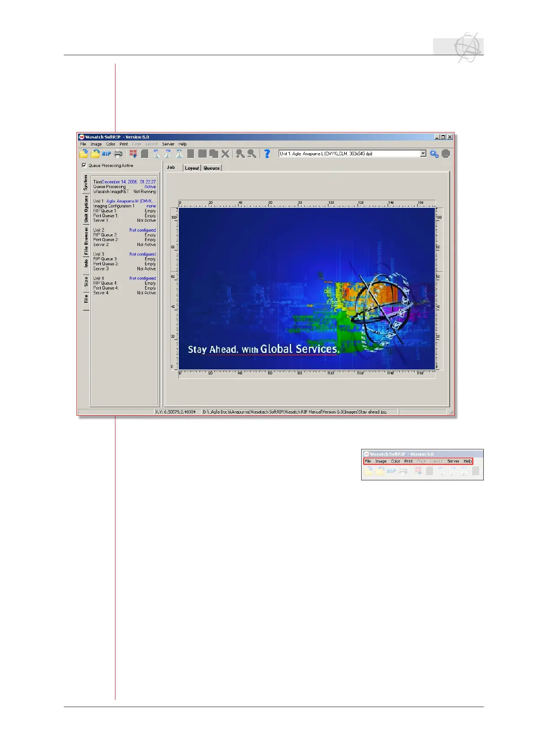Click the window resize grip in status bar
Screen dimensions: 535x756
coord(451,412)
